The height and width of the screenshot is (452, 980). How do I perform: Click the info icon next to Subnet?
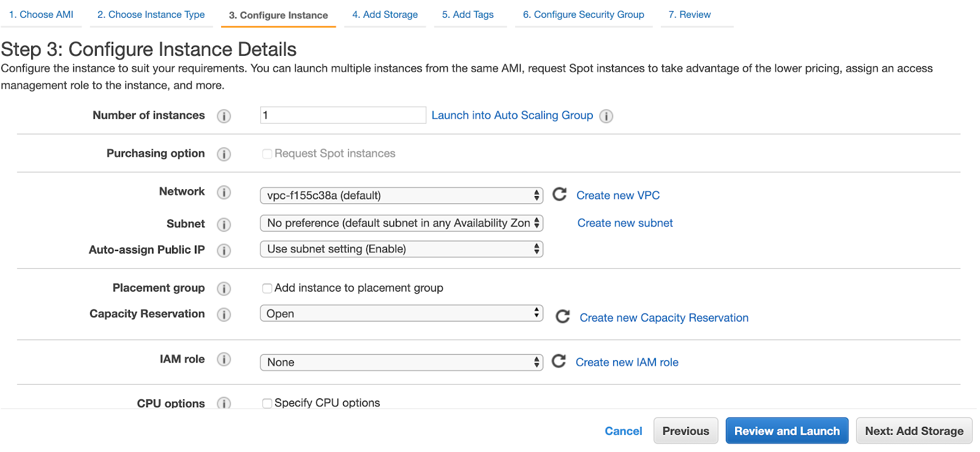(x=224, y=224)
